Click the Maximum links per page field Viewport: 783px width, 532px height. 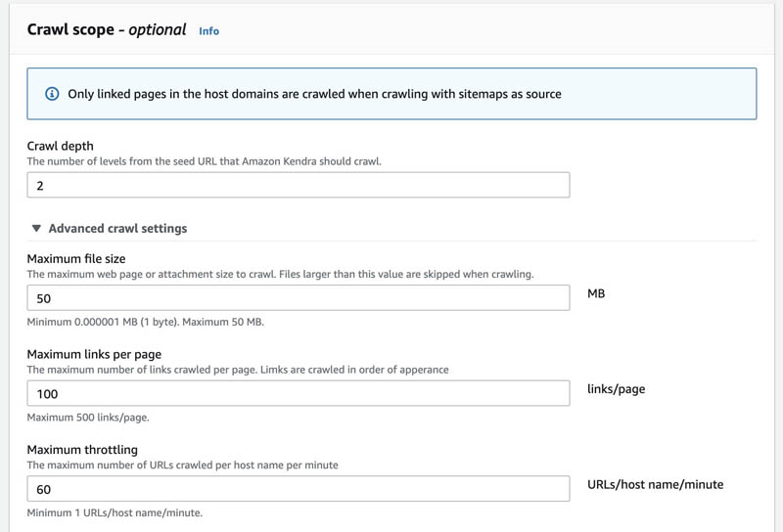point(299,393)
